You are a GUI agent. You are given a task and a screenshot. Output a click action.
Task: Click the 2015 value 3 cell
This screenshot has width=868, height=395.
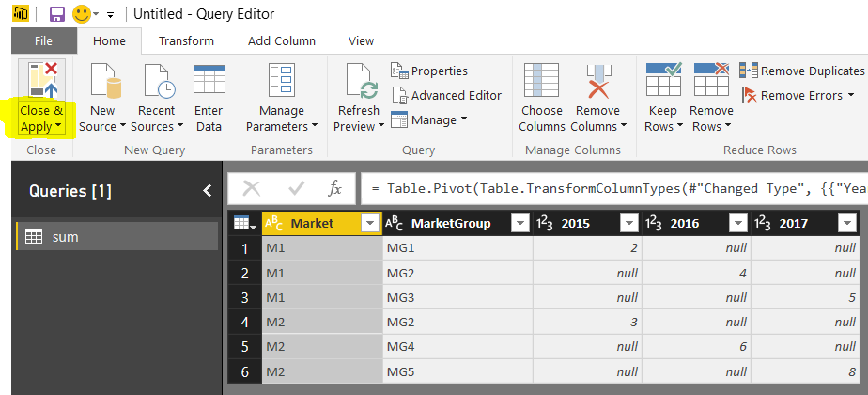tap(587, 323)
